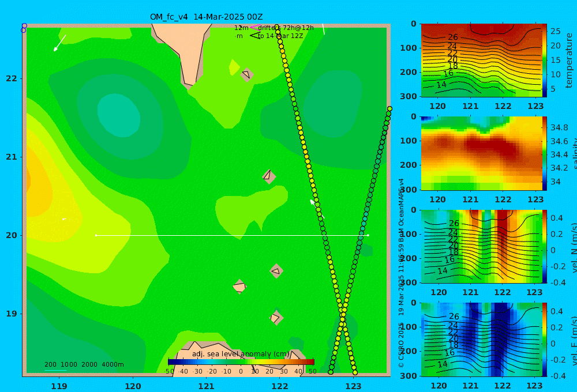Click the peninsula landmass at the map top
Image resolution: width=577 pixels, height=392 pixels.
coord(186,51)
